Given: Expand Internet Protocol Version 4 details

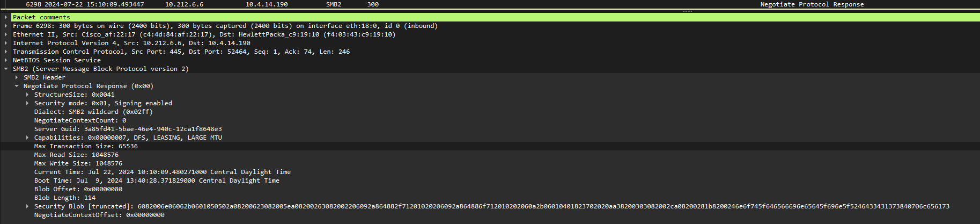Looking at the screenshot, I should pyautogui.click(x=6, y=43).
